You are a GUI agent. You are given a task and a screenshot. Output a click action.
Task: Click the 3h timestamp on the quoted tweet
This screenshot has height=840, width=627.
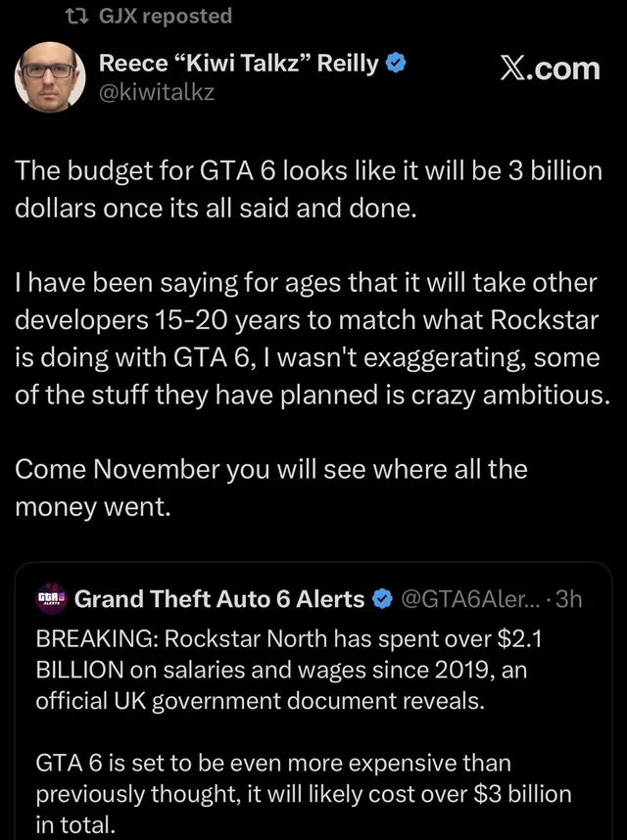tap(570, 598)
